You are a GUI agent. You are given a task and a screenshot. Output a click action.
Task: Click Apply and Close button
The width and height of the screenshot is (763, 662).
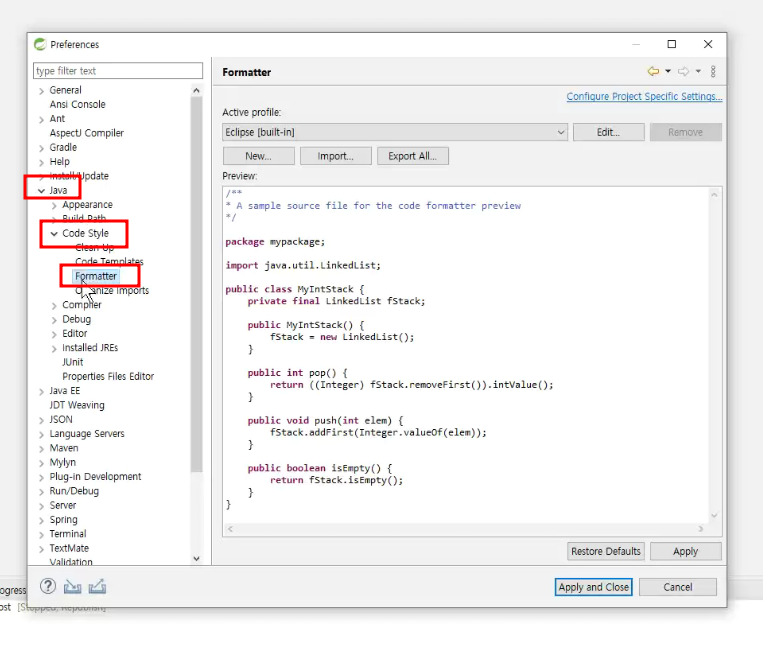tap(594, 587)
